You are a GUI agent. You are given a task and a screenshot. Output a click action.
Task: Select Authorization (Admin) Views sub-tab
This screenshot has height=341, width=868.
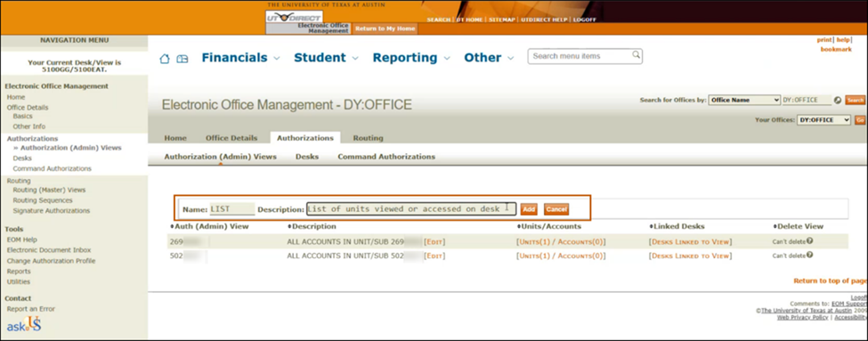(x=220, y=157)
